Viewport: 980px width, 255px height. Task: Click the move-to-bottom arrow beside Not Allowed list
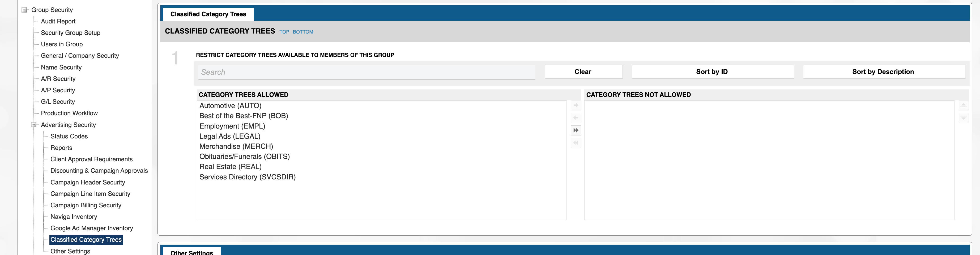[x=963, y=118]
